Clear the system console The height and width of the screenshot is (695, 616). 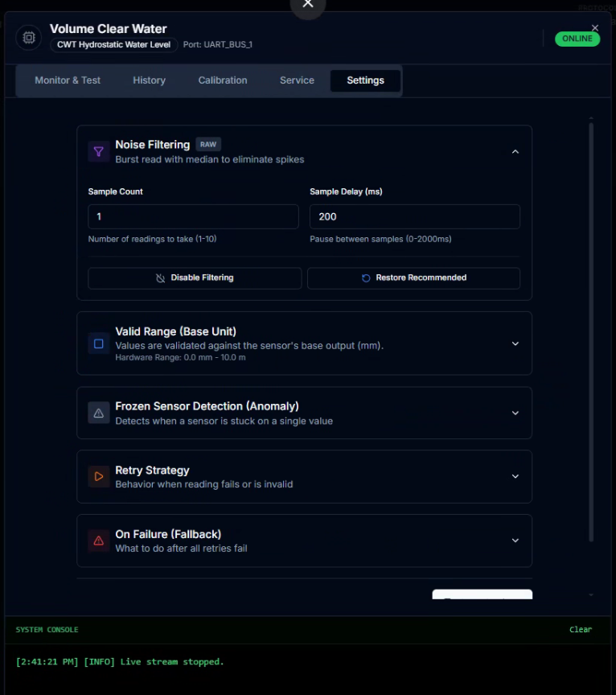click(x=581, y=629)
